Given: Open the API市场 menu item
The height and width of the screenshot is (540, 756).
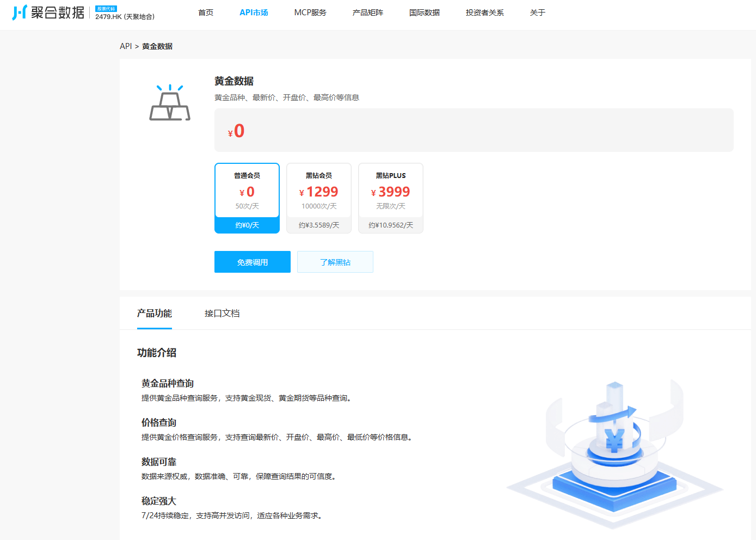Looking at the screenshot, I should (x=254, y=12).
